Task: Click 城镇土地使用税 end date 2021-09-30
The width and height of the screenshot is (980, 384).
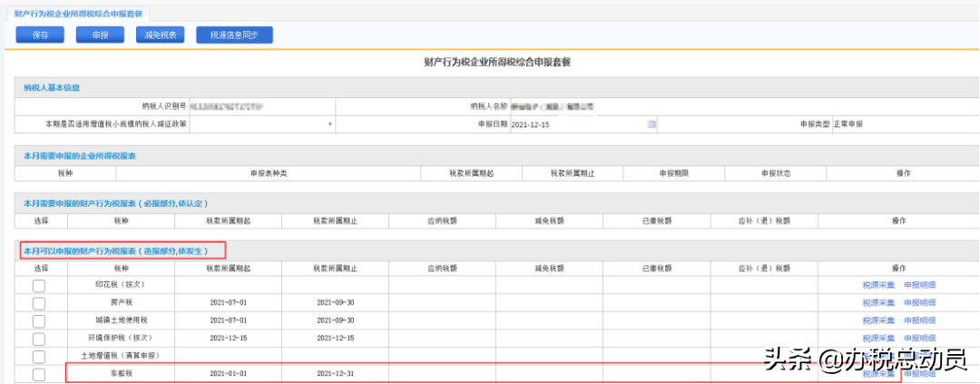Action: pyautogui.click(x=335, y=320)
